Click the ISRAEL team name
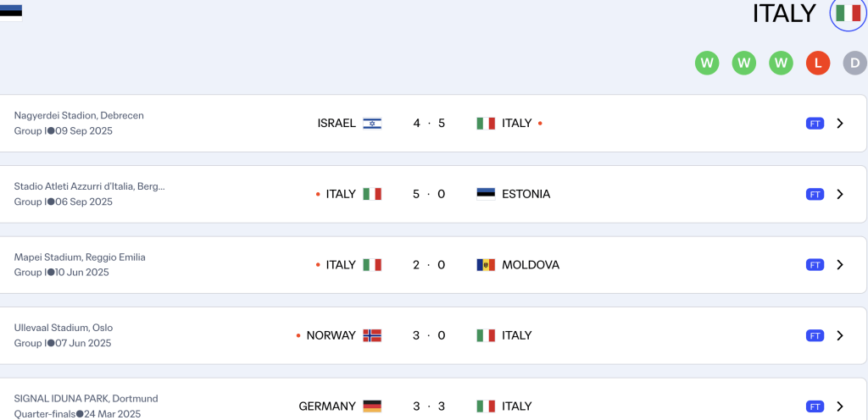 (x=337, y=124)
